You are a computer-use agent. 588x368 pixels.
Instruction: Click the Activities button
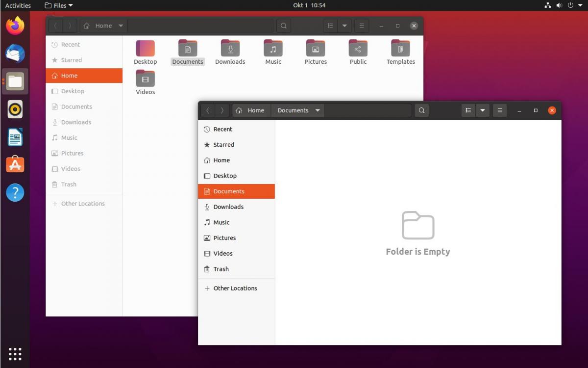tap(18, 5)
